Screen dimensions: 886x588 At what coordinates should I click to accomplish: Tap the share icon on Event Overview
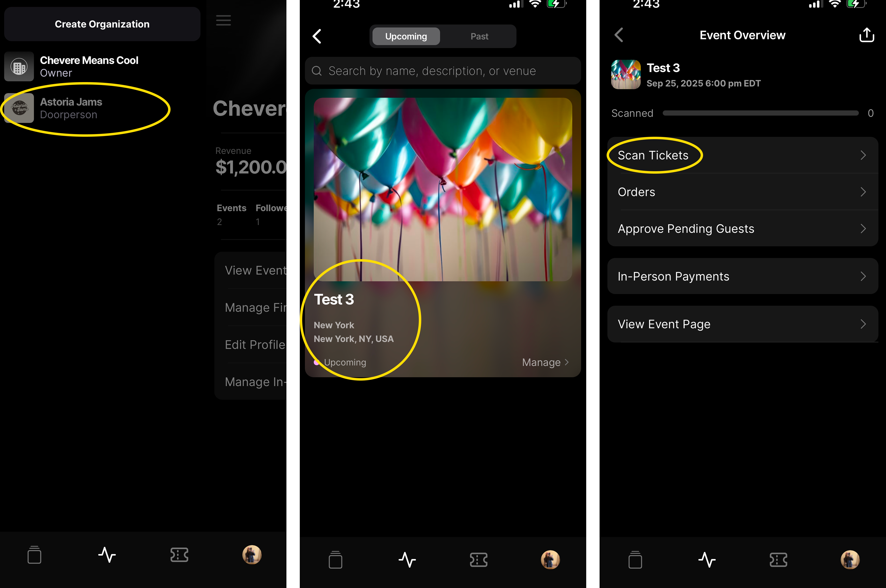click(867, 35)
